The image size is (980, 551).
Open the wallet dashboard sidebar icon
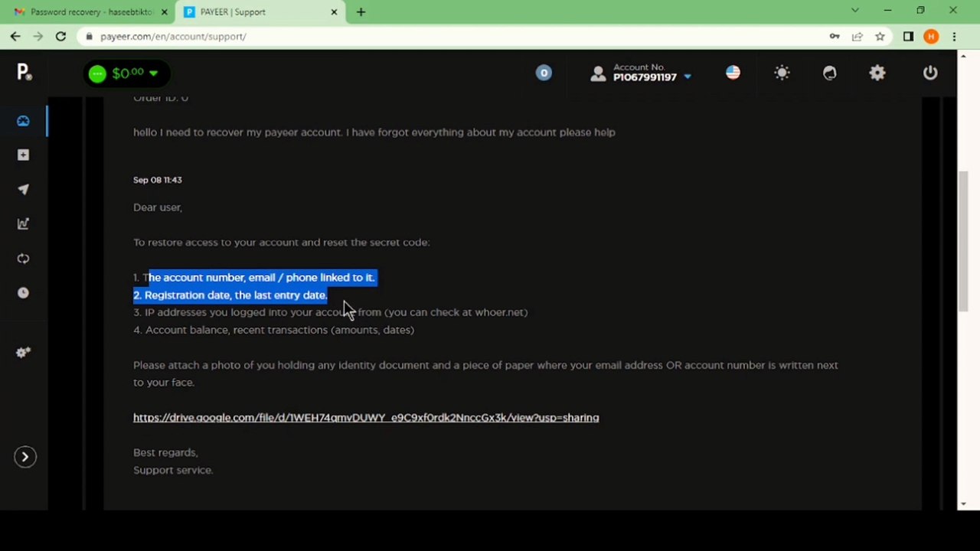tap(23, 121)
